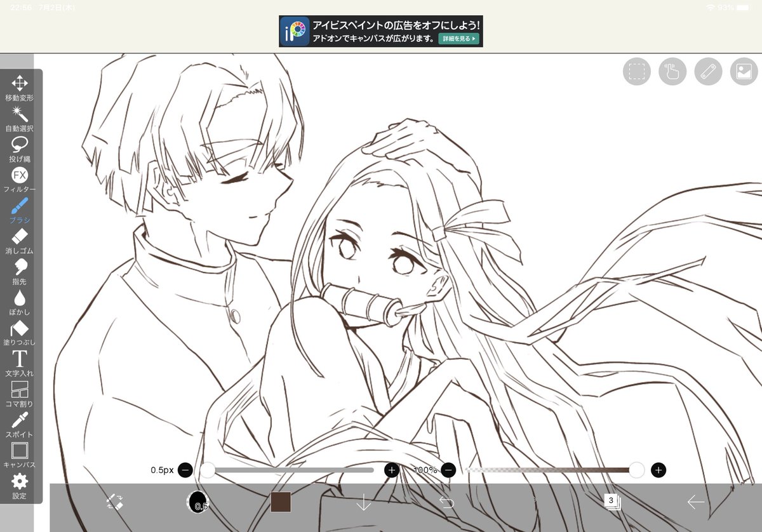Open the dark brown color swatch
762x532 pixels.
tap(281, 502)
